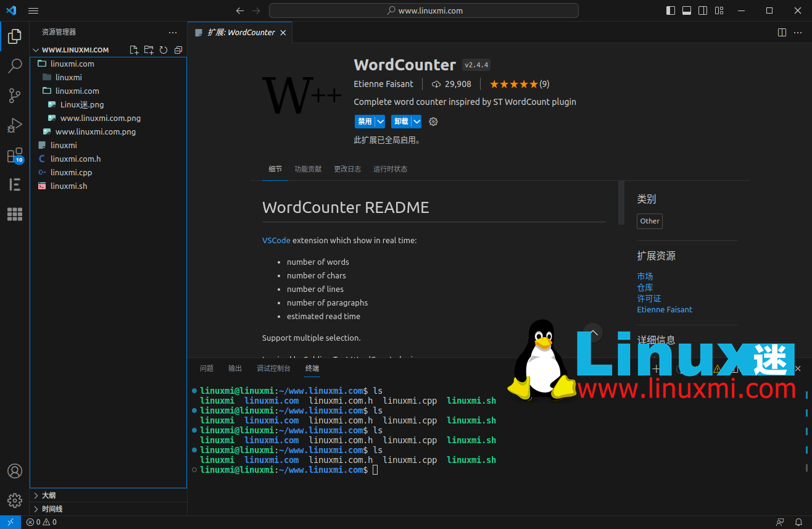
Task: Open the Explorer view in activity bar
Action: pyautogui.click(x=15, y=36)
